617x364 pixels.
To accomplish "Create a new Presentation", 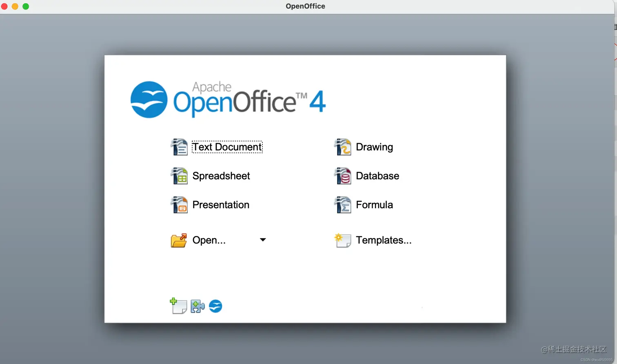I will tap(221, 205).
